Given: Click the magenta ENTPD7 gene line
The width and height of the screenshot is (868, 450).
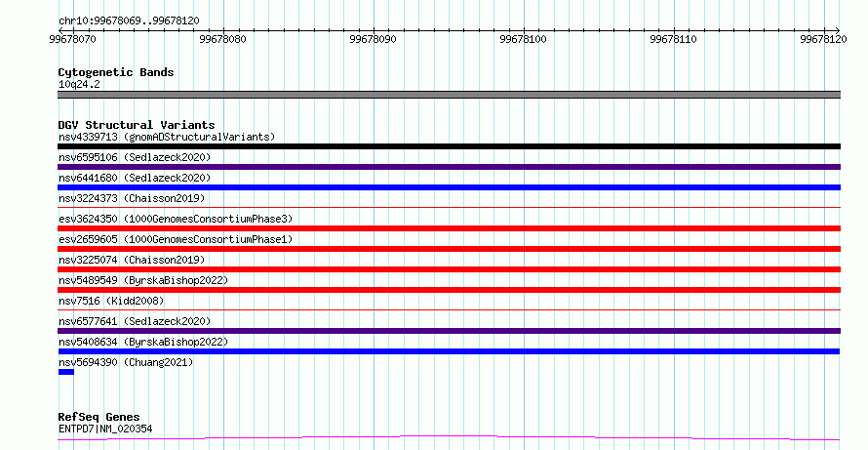Looking at the screenshot, I should pyautogui.click(x=449, y=438).
